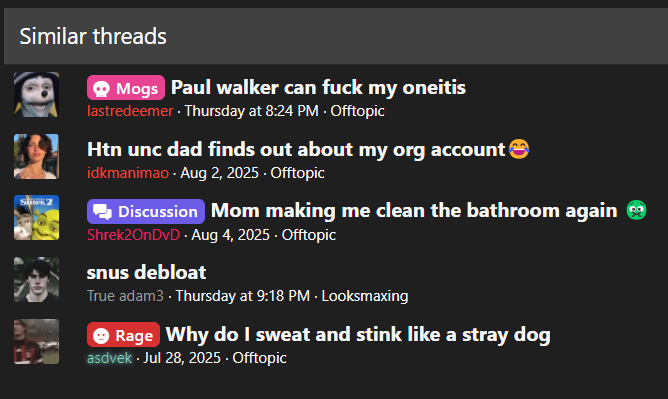Visit idkmanimao's username link
This screenshot has width=668, height=399.
pos(128,173)
